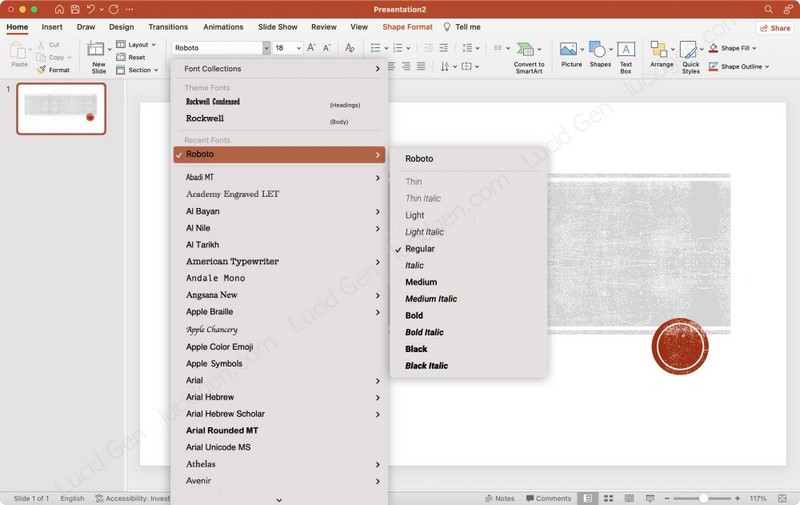
Task: Expand the Shape Fill dropdown arrow
Action: (x=753, y=48)
